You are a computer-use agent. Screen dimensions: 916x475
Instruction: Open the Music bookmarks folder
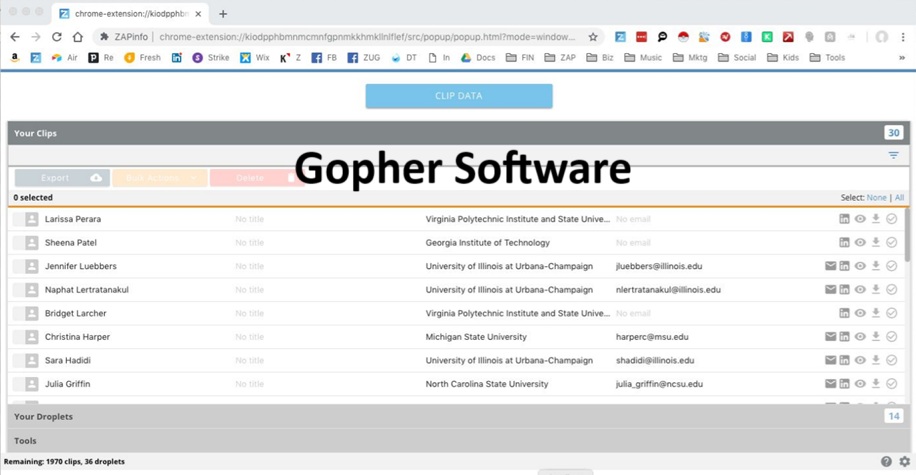coord(643,58)
